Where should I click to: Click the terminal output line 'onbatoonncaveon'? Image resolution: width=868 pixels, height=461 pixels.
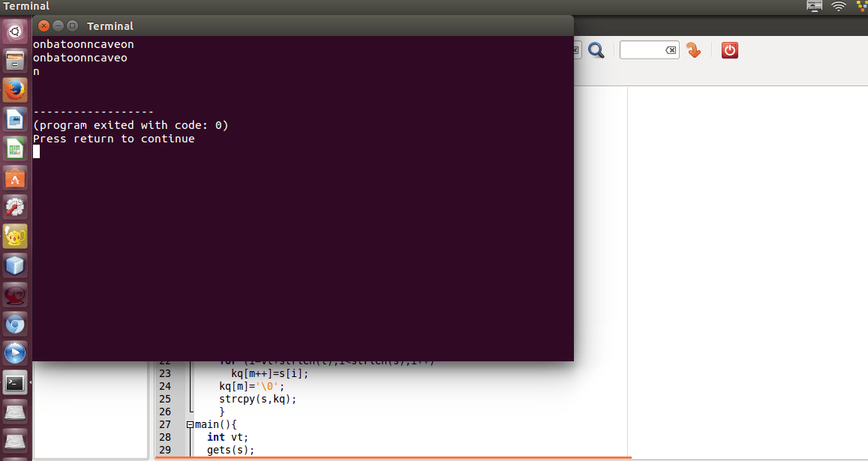pos(83,43)
